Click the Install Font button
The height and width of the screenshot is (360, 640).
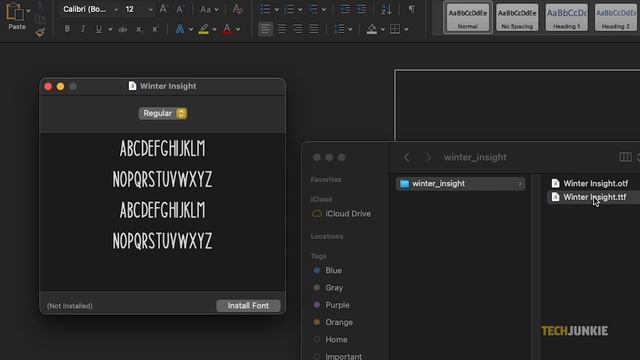[248, 305]
